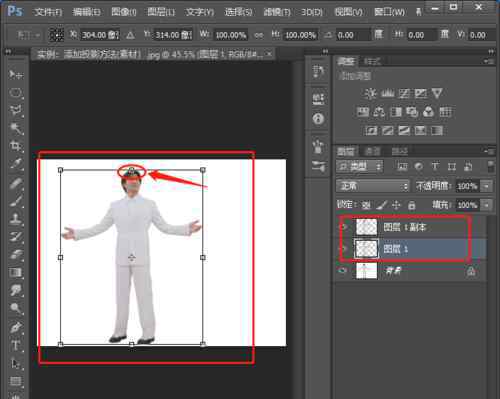Open the Adjustments panel menu
500x399 pixels.
tap(489, 61)
